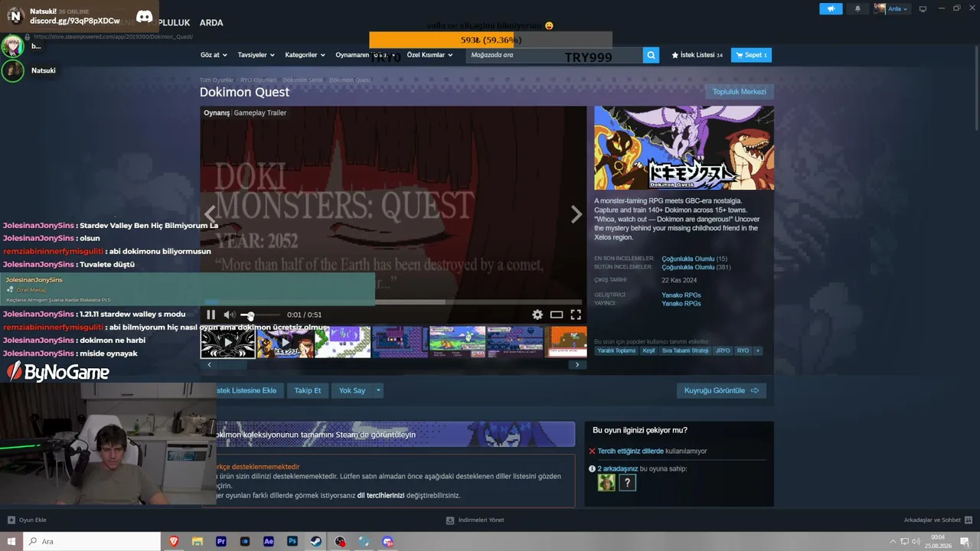Open File Explorer from the taskbar

[198, 541]
